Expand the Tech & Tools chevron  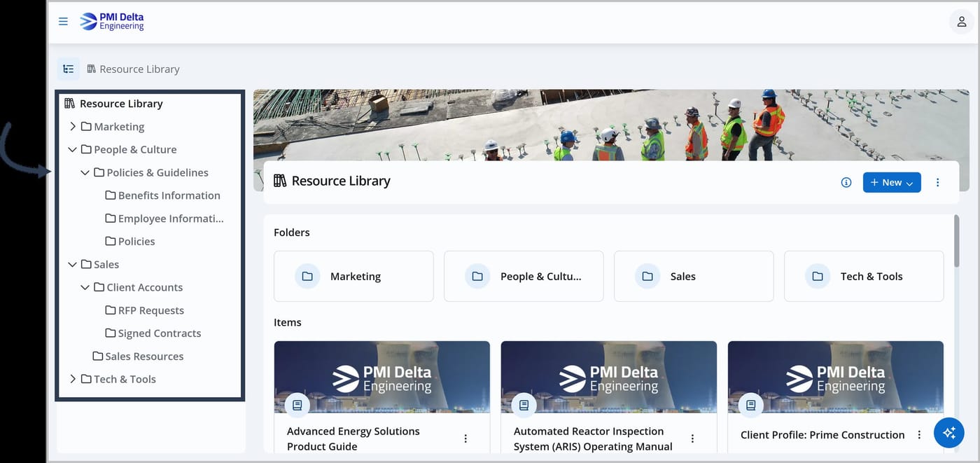(x=73, y=379)
